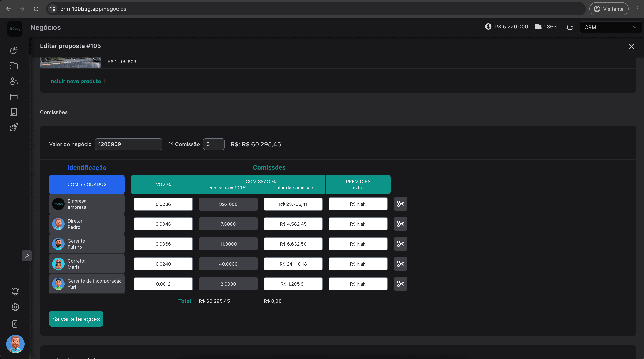Open the calendar icon in sidebar

tap(14, 96)
